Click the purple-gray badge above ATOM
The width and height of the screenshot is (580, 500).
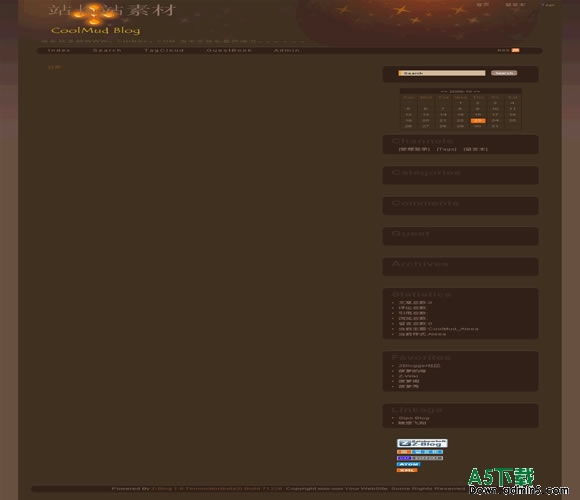pyautogui.click(x=420, y=458)
